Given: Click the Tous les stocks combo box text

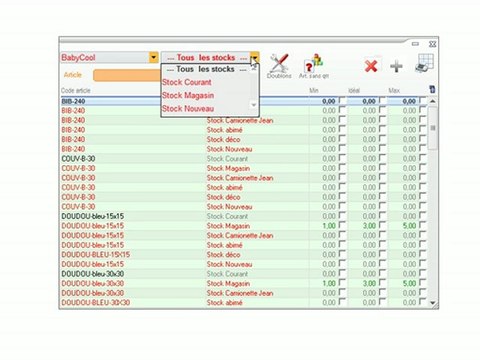Looking at the screenshot, I should 206,57.
